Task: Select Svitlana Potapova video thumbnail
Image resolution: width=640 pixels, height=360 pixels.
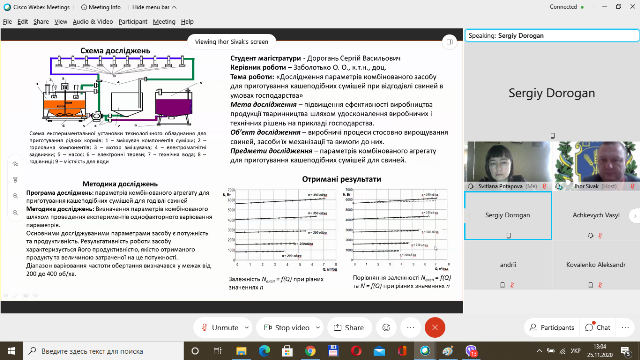Action: coord(508,165)
